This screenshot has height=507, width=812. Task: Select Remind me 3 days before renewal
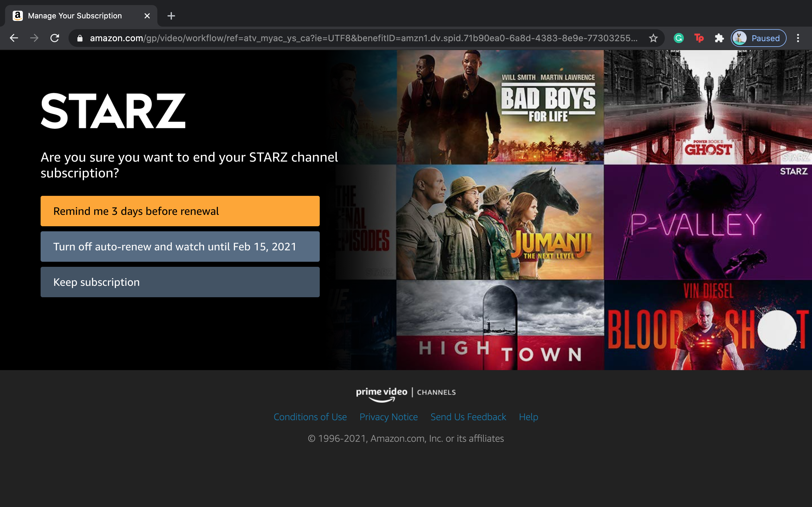pos(180,211)
